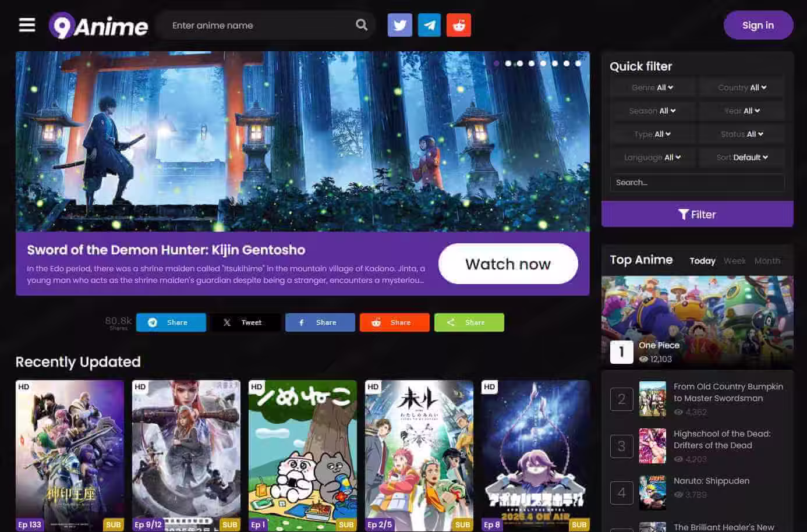
Task: Select the last carousel slide dot
Action: coord(578,63)
